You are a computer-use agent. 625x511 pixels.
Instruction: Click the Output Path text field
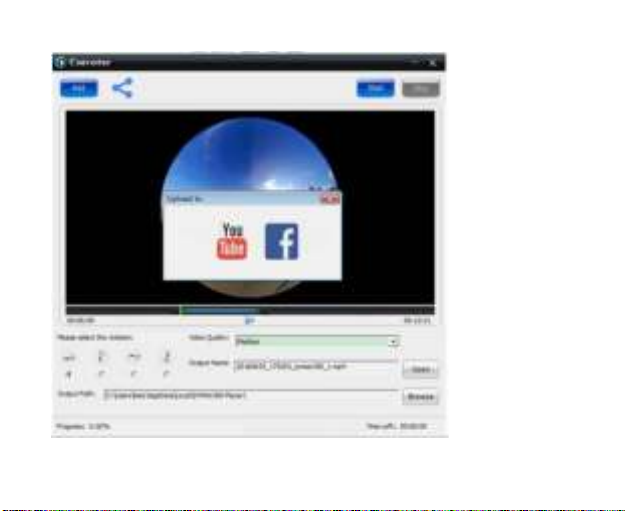(x=250, y=397)
